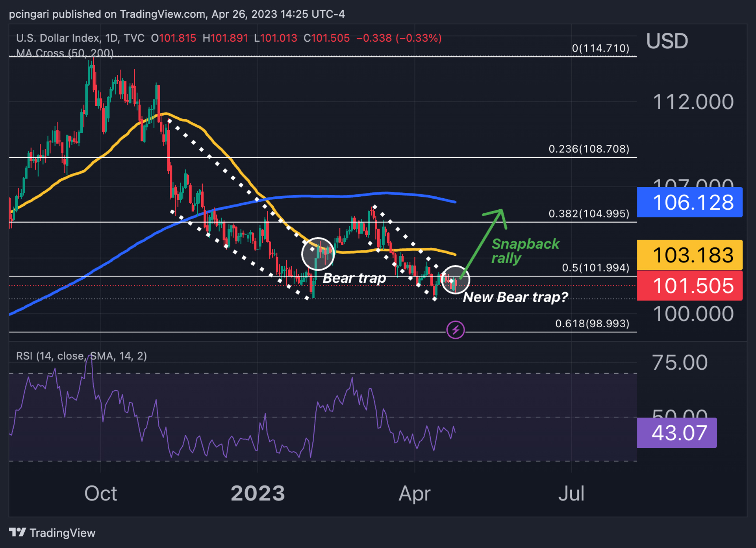Viewport: 756px width, 548px height.
Task: Click the yellow 103.183 price label
Action: [x=689, y=255]
